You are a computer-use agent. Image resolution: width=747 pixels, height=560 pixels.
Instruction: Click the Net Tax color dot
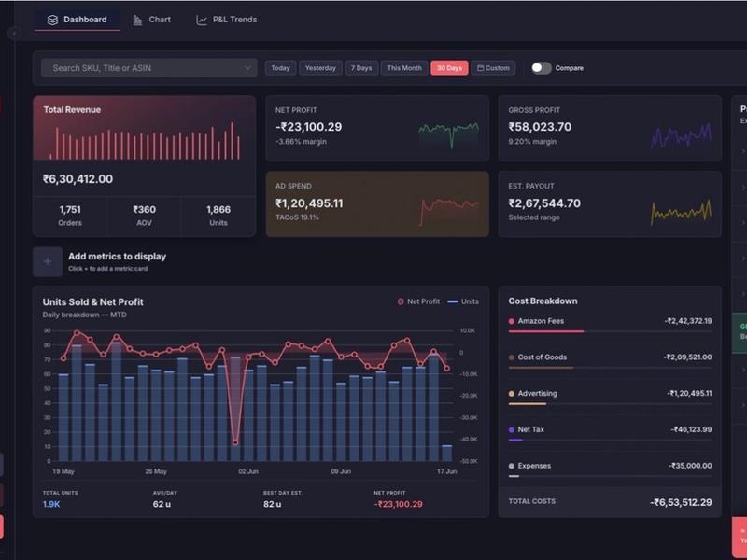[512, 430]
